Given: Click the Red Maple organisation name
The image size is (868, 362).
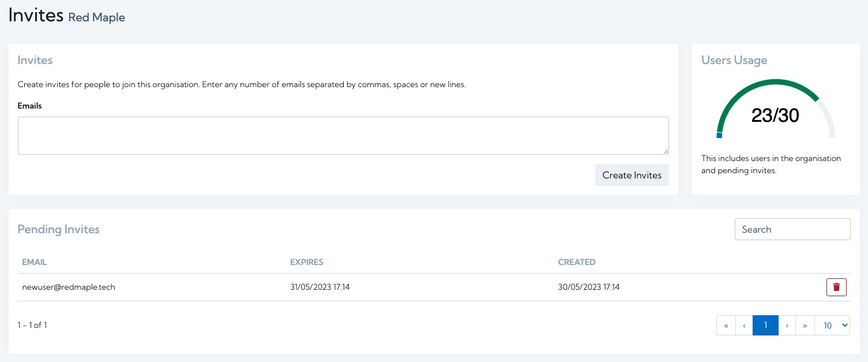Looking at the screenshot, I should (97, 18).
